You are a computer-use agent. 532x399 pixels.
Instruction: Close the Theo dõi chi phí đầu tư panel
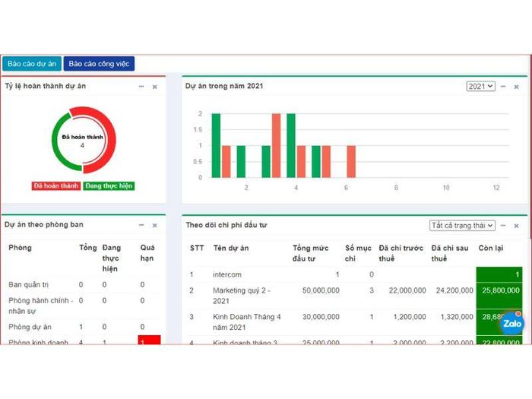click(518, 226)
